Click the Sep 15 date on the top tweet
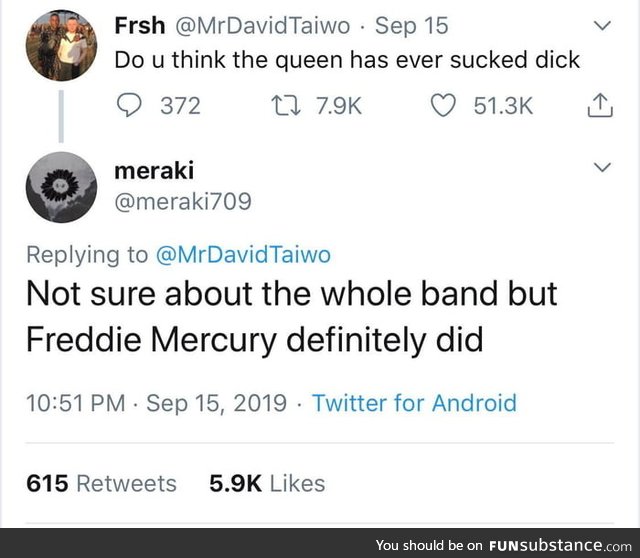Viewport: 640px width, 558px height. pyautogui.click(x=412, y=25)
